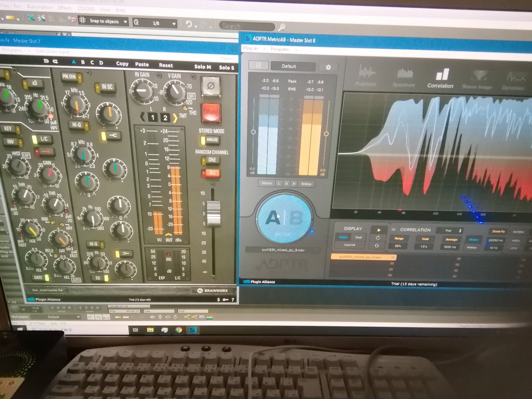Toggle the INV switch
Viewport: 532px width, 399px height.
(x=12, y=142)
